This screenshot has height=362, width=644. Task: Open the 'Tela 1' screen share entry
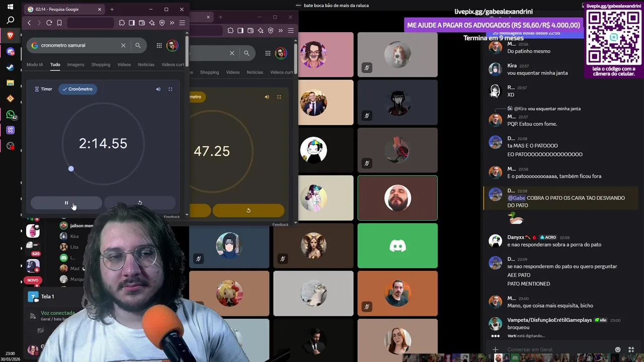click(x=48, y=297)
